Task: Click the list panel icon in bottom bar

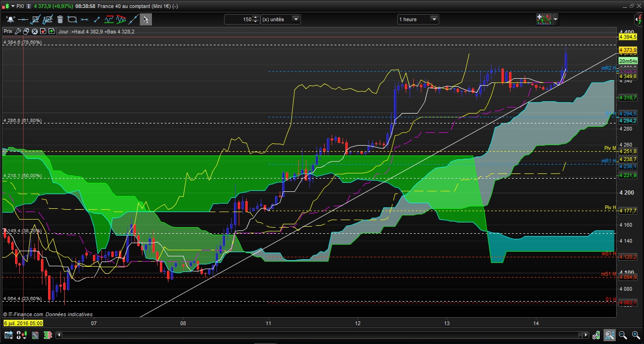Action: click(x=35, y=336)
